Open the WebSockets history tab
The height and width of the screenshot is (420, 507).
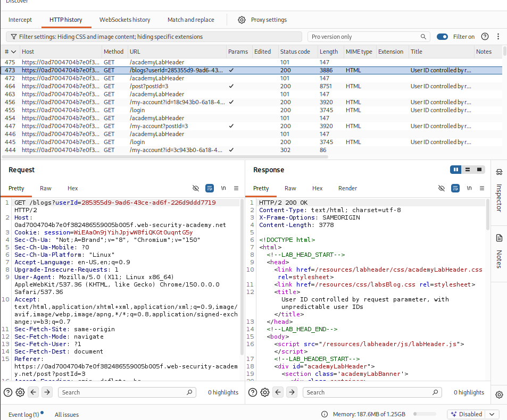125,20
